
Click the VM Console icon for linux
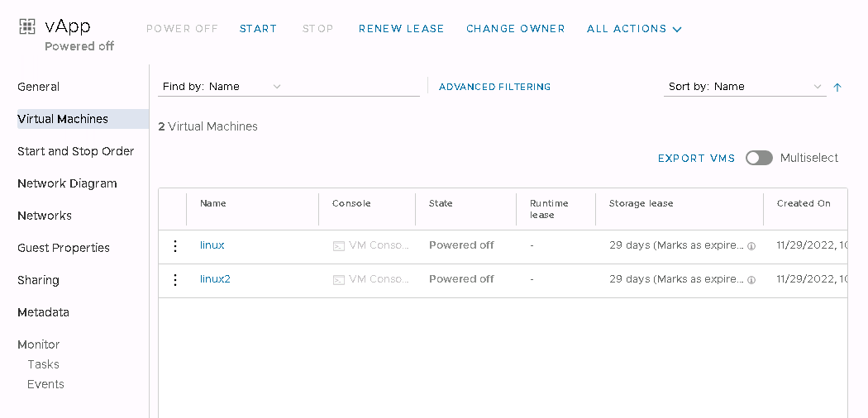pyautogui.click(x=338, y=246)
